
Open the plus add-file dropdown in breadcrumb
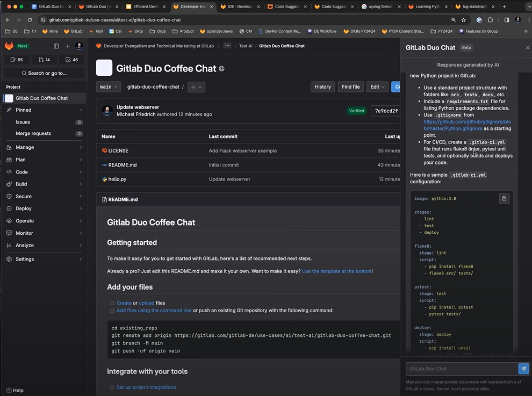point(196,87)
